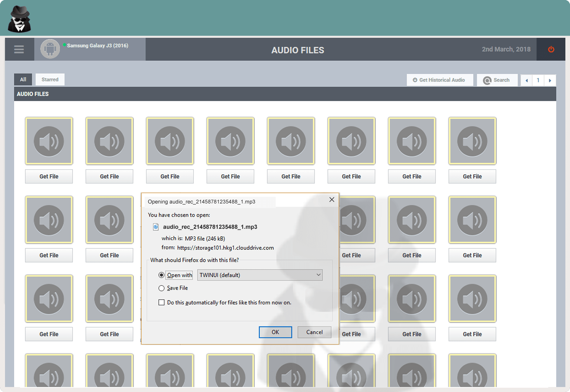The image size is (570, 392).
Task: Click the spy logo in top-left corner
Action: point(19,18)
